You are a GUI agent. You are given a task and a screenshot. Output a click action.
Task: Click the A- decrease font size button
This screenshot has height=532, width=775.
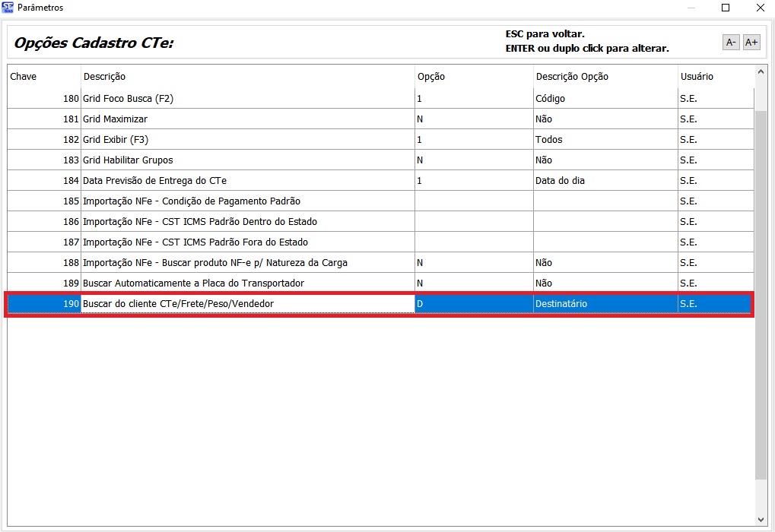(730, 43)
